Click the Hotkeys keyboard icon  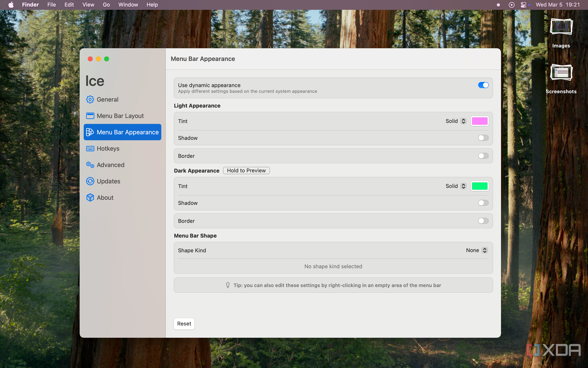tap(90, 148)
